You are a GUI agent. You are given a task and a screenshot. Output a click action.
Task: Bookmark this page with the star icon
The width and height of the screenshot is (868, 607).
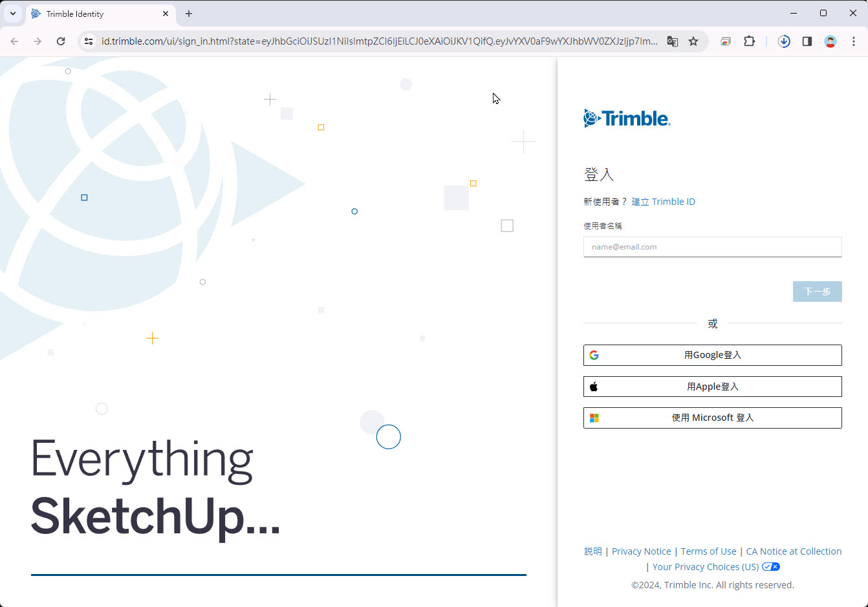[693, 41]
